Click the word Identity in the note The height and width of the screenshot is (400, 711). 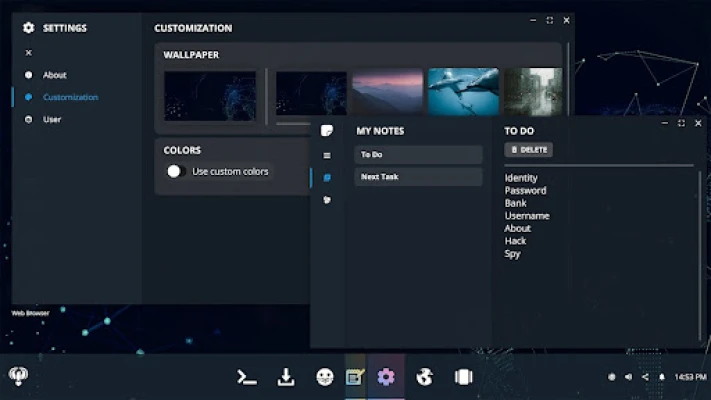521,178
